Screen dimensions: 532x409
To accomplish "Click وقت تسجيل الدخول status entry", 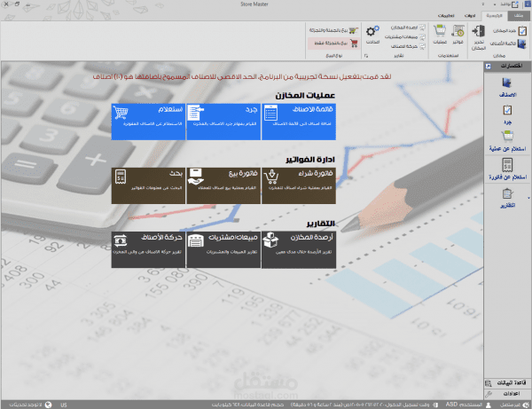I will tap(364, 405).
